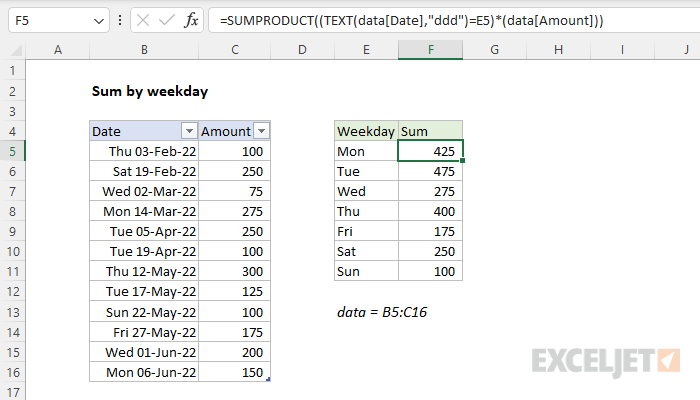The image size is (700, 400).
Task: Click the Weekday header cell
Action: [x=366, y=131]
